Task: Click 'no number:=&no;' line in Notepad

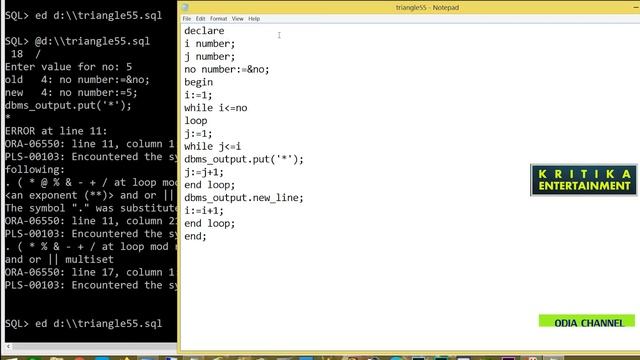Action: click(227, 69)
